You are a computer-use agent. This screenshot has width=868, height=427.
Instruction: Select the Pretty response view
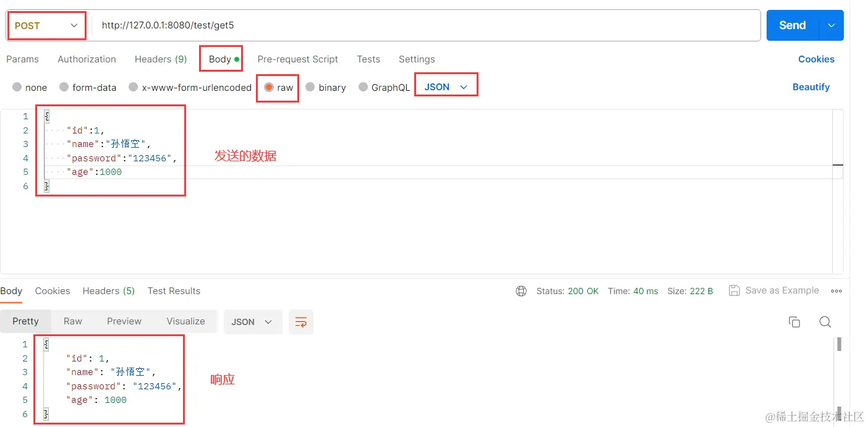coord(25,321)
